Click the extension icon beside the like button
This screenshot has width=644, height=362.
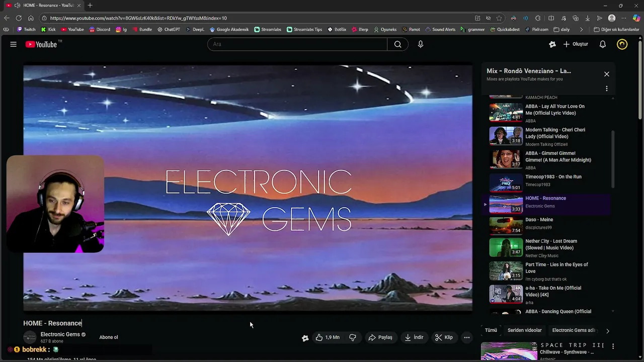305,338
